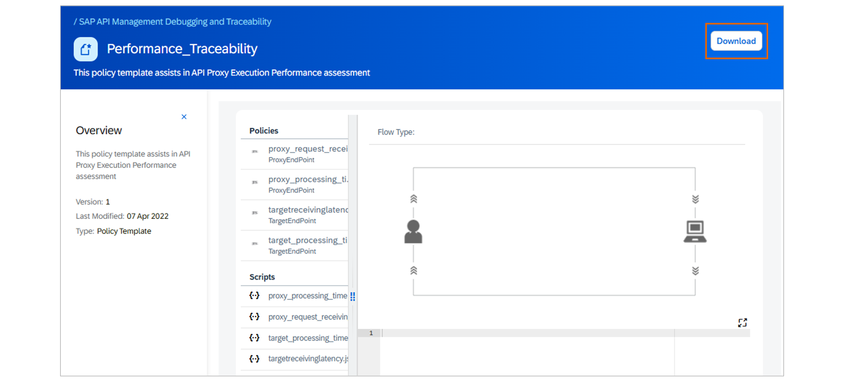The height and width of the screenshot is (382, 868).
Task: Click the Type value Policy Template
Action: pyautogui.click(x=124, y=231)
